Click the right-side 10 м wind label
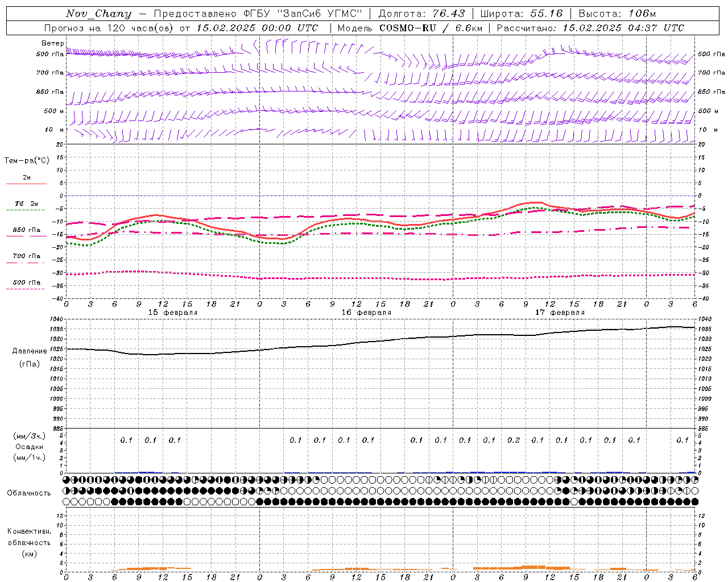The image size is (728, 582). (x=708, y=130)
